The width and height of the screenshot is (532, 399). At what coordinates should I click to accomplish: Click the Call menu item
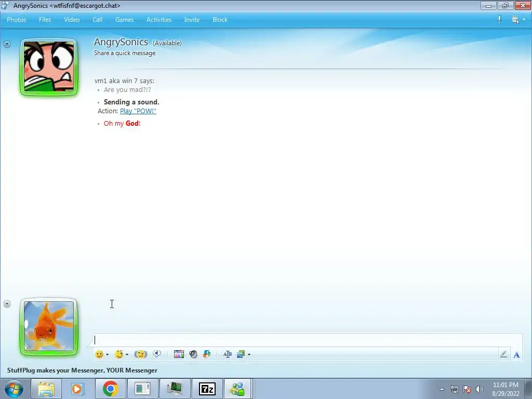97,20
